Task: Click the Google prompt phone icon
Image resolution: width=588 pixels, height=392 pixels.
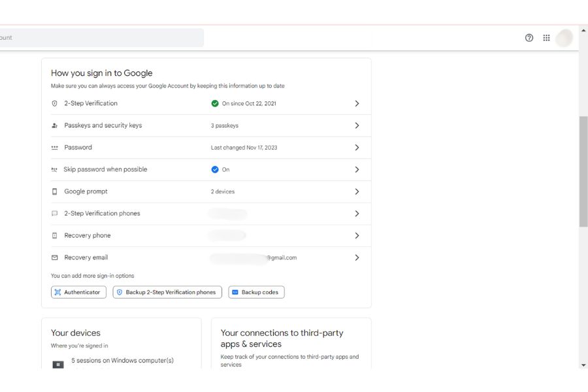Action: click(55, 191)
